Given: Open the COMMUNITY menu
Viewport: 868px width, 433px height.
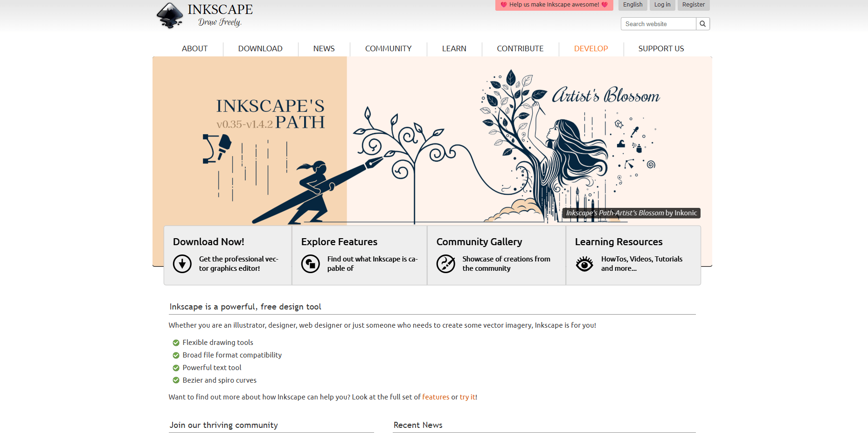Looking at the screenshot, I should [389, 48].
